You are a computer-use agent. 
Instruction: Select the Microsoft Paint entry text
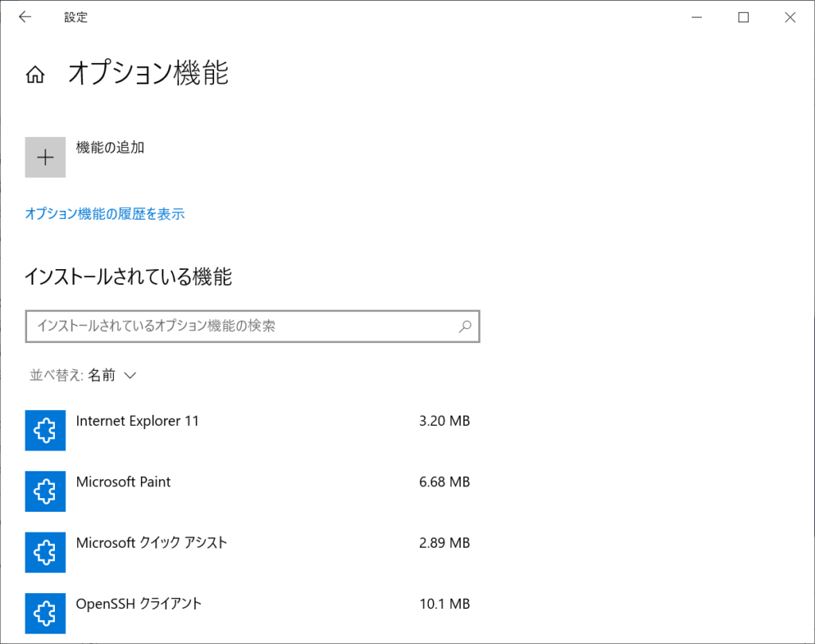(123, 482)
